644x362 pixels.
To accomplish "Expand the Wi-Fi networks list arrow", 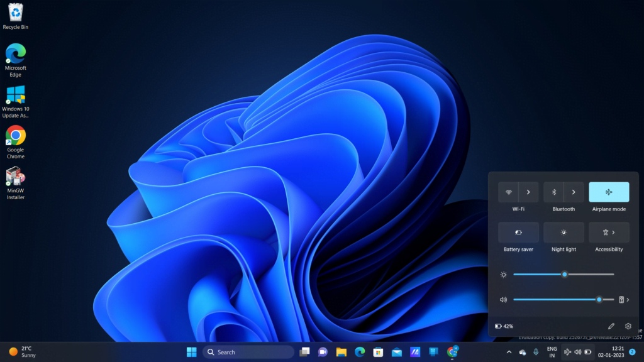I will click(x=528, y=192).
